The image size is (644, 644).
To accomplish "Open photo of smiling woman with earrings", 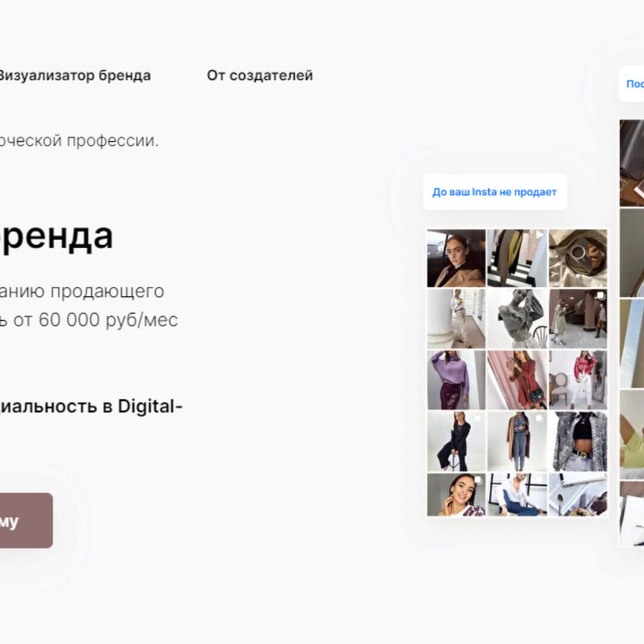I will (x=456, y=494).
